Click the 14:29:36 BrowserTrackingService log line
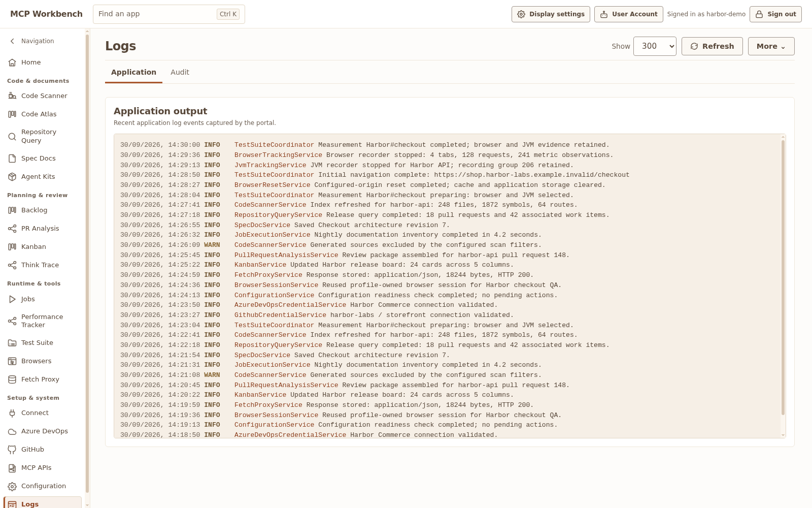Image resolution: width=812 pixels, height=508 pixels. coord(366,155)
